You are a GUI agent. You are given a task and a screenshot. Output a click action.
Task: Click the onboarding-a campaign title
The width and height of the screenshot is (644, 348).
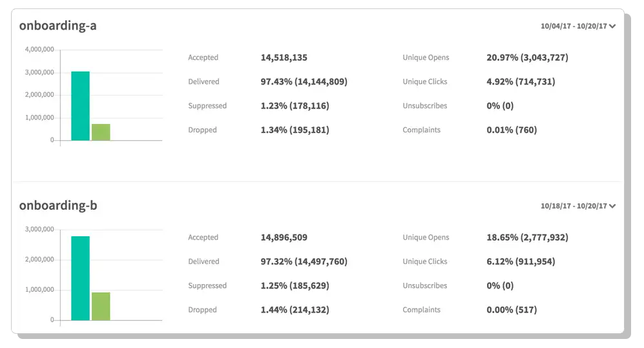tap(58, 25)
